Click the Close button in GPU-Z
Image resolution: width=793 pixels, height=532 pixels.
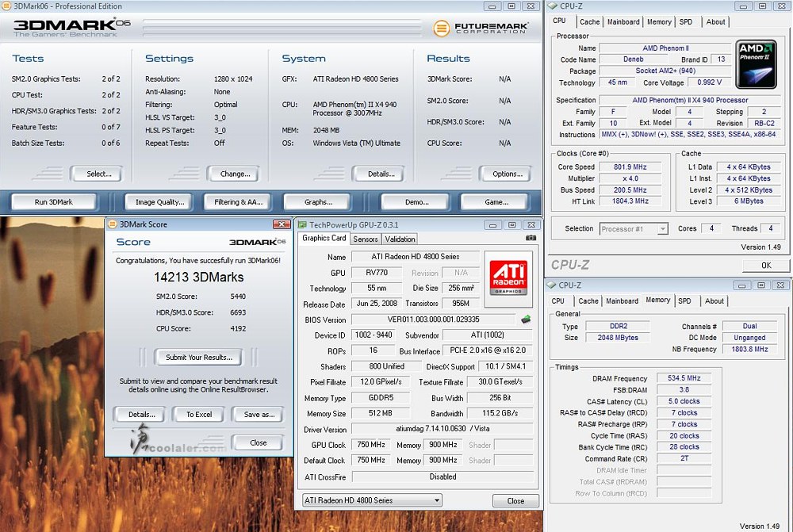pos(515,500)
